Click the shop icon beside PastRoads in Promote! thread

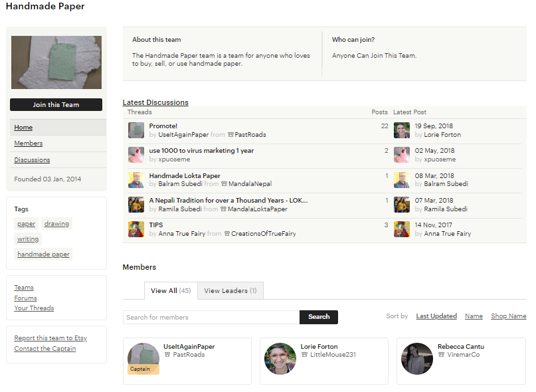tap(230, 135)
